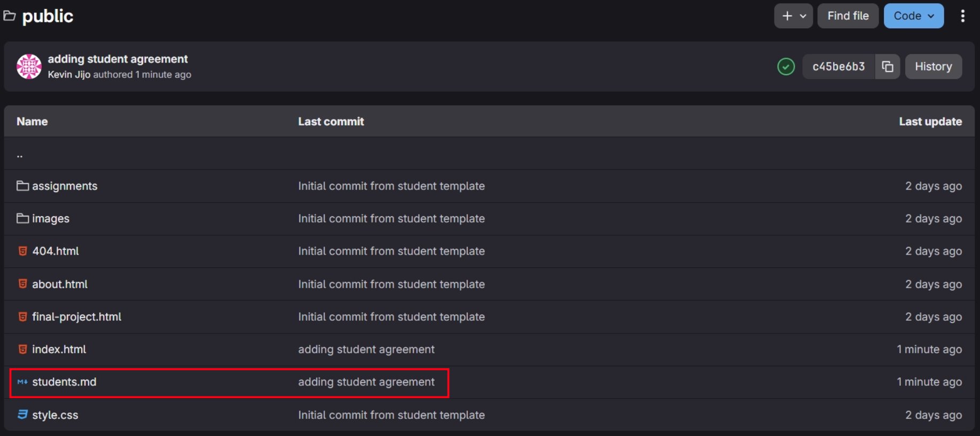The width and height of the screenshot is (980, 436).
Task: Click '2 days ago' in about.html row
Action: tap(934, 284)
